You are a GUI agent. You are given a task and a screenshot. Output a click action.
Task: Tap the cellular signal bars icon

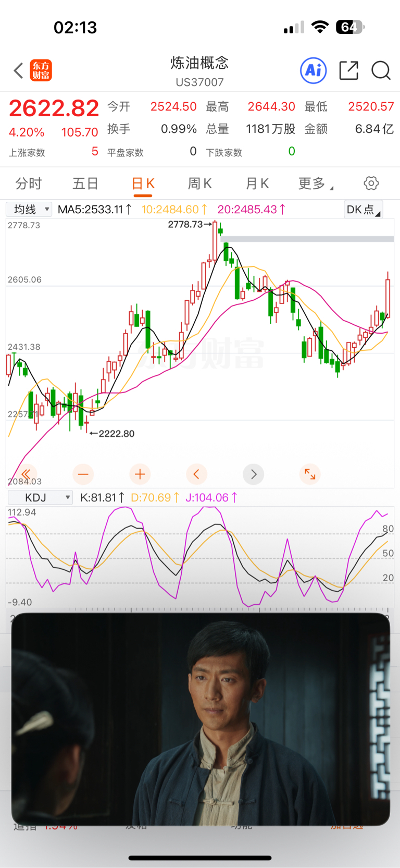(294, 27)
